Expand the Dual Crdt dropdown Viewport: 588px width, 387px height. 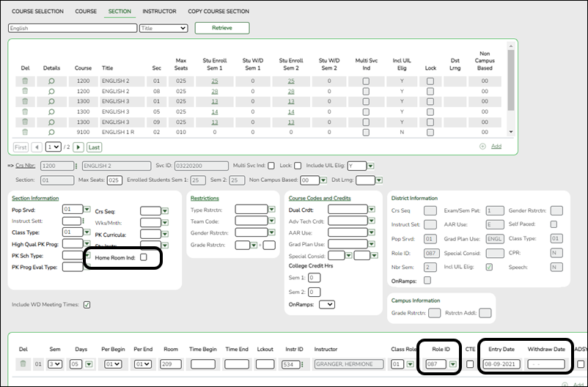[372, 209]
